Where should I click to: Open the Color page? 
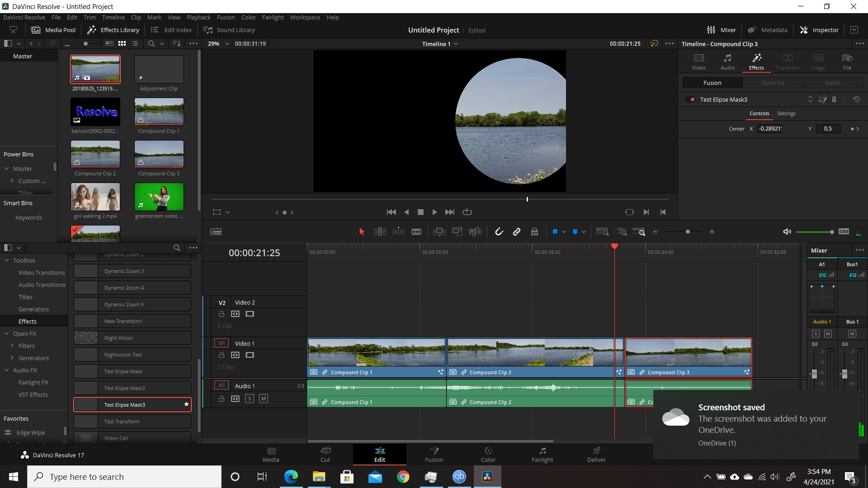click(488, 455)
